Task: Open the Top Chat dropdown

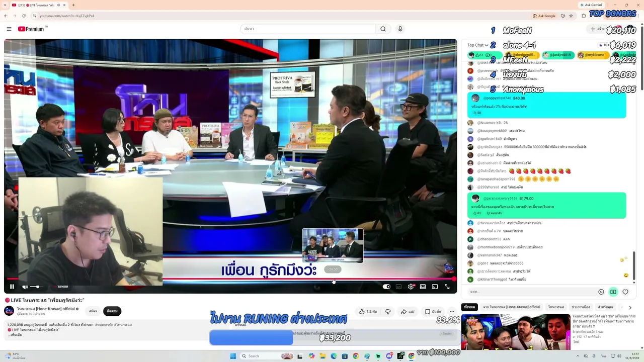Action: tap(477, 45)
